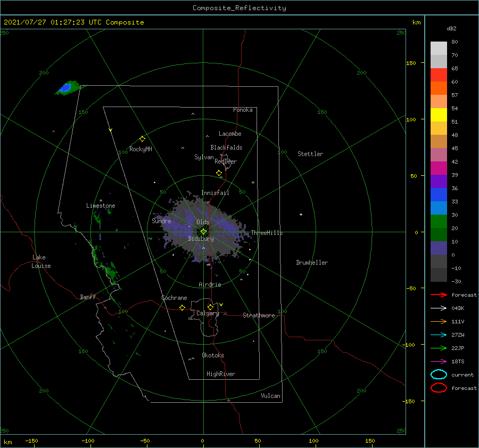Image resolution: width=479 pixels, height=448 pixels.
Task: Click the dBZ legend heading
Action: 451,28
